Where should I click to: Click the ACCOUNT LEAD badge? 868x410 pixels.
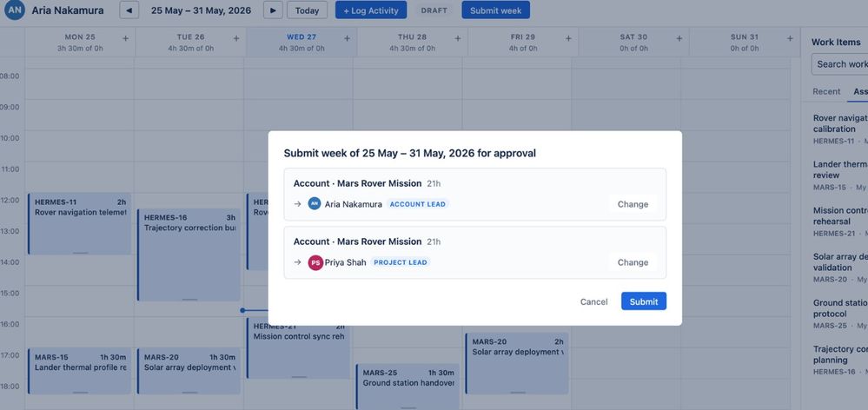pyautogui.click(x=417, y=204)
